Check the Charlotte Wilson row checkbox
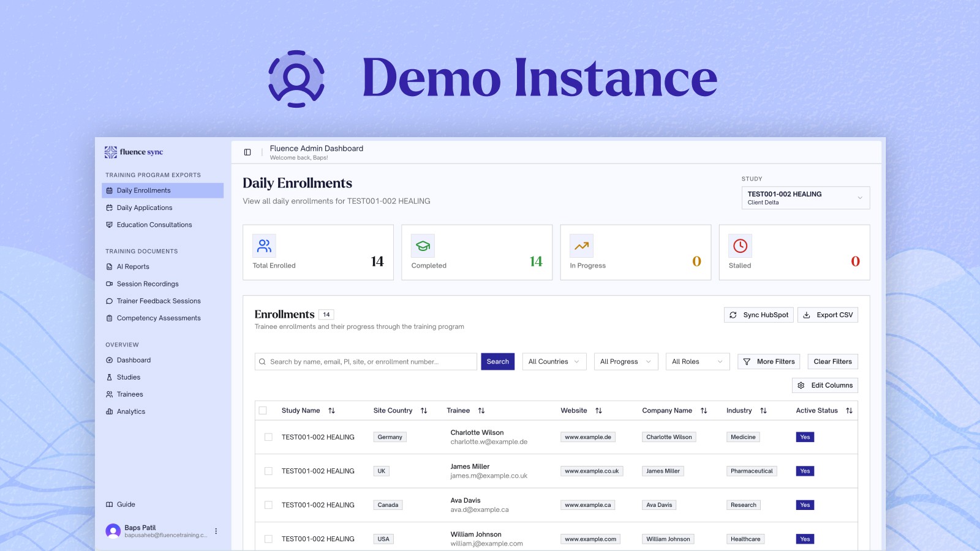The width and height of the screenshot is (980, 551). point(268,437)
